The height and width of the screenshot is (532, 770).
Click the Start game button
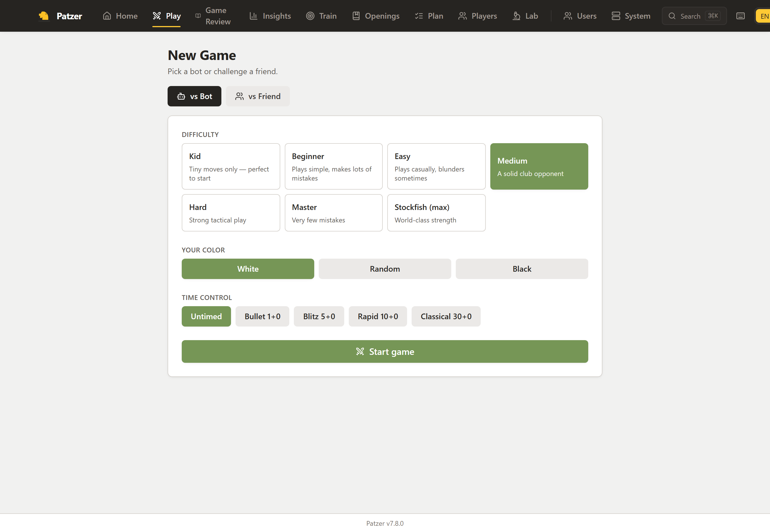click(385, 351)
